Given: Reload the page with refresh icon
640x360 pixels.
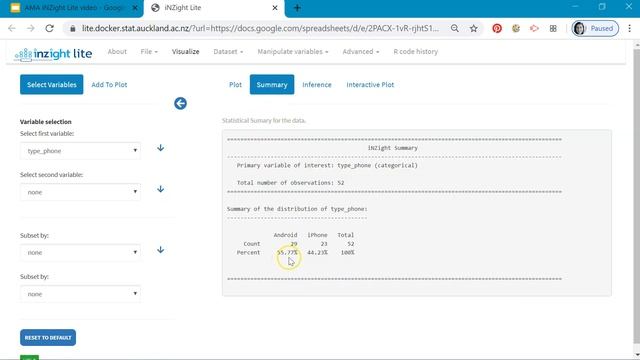Looking at the screenshot, I should (x=49, y=28).
